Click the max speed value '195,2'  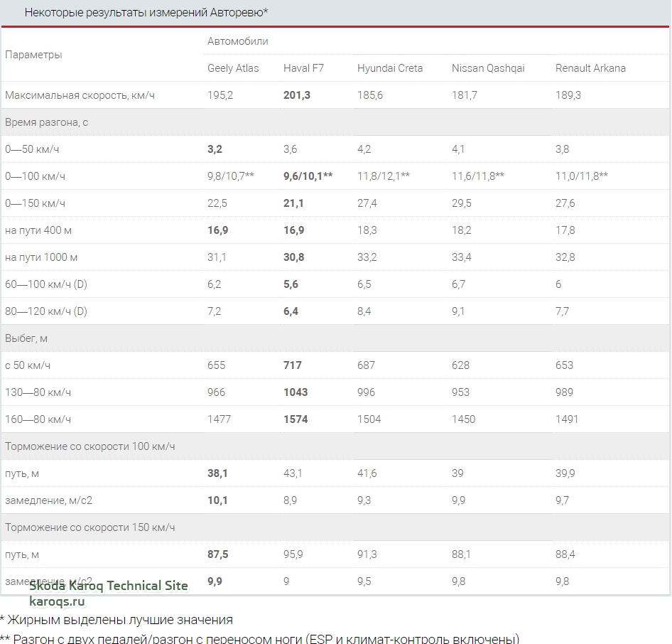pyautogui.click(x=220, y=95)
